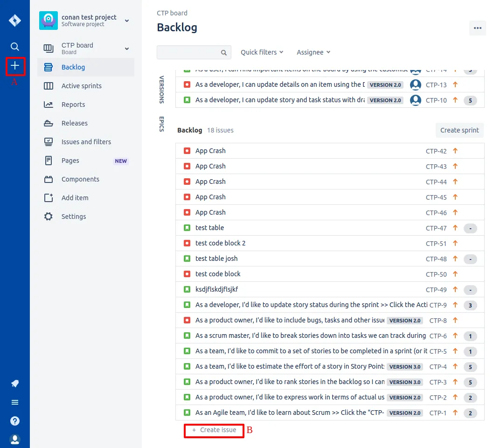Click the search icon inside the backlog filter box
Image resolution: width=494 pixels, height=448 pixels.
tap(224, 52)
